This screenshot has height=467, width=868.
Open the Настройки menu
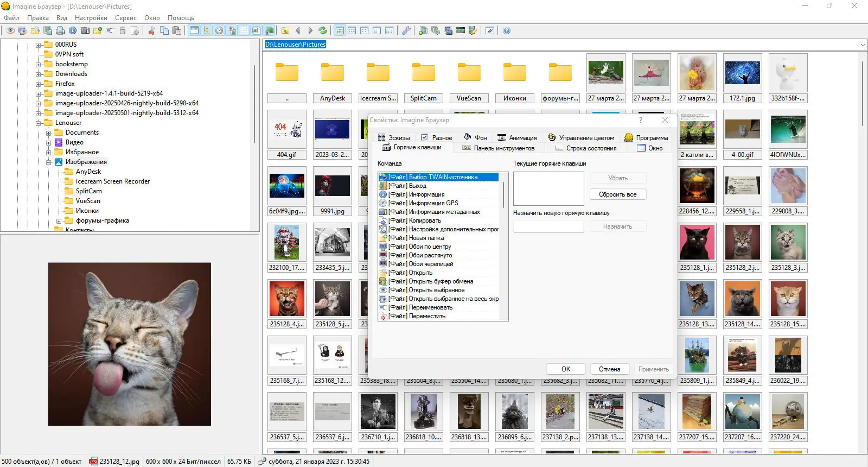(91, 18)
